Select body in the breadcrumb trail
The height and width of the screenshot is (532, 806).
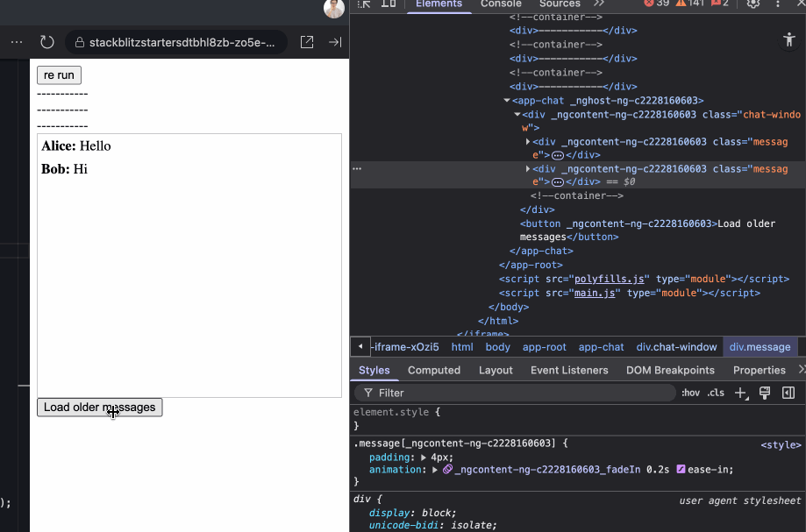click(497, 347)
